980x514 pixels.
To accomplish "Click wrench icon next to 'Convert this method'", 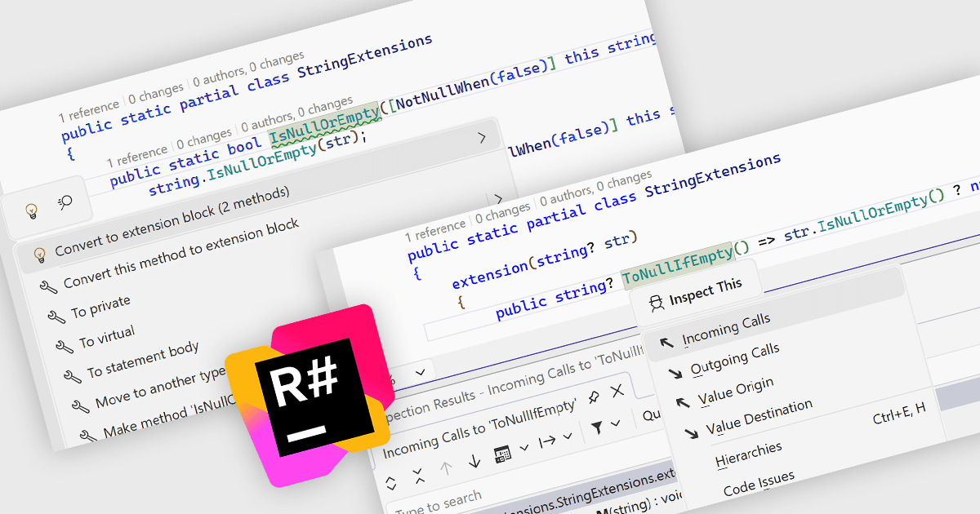I will tap(48, 286).
